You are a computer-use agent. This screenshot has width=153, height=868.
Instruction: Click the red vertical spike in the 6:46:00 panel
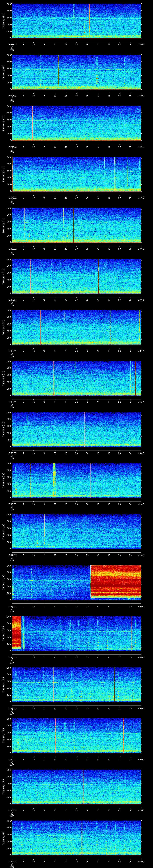[83, 786]
